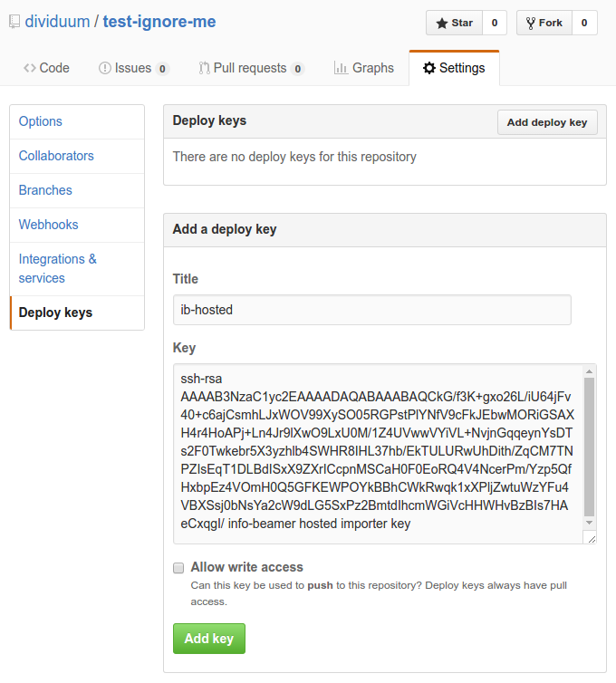Click the Title input field
The height and width of the screenshot is (683, 616).
tap(371, 310)
